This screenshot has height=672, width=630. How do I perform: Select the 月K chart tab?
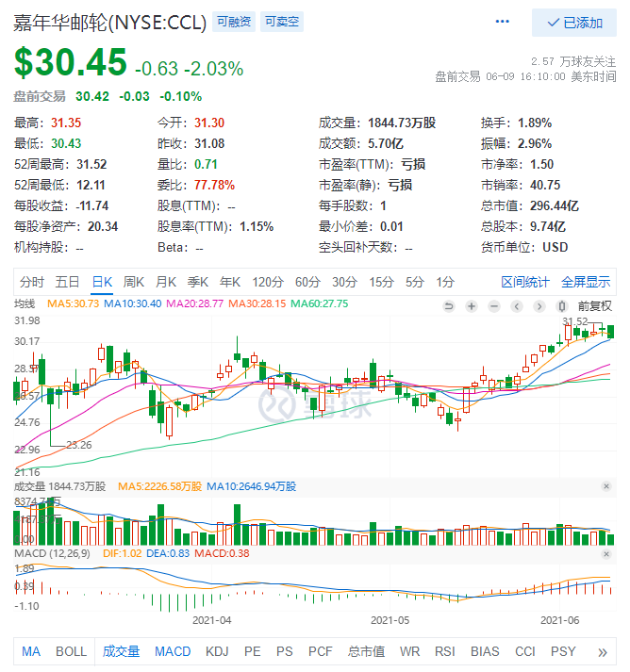(166, 282)
